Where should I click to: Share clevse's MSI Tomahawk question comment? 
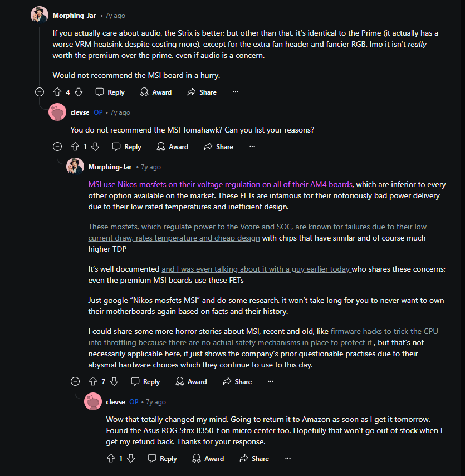coord(218,146)
